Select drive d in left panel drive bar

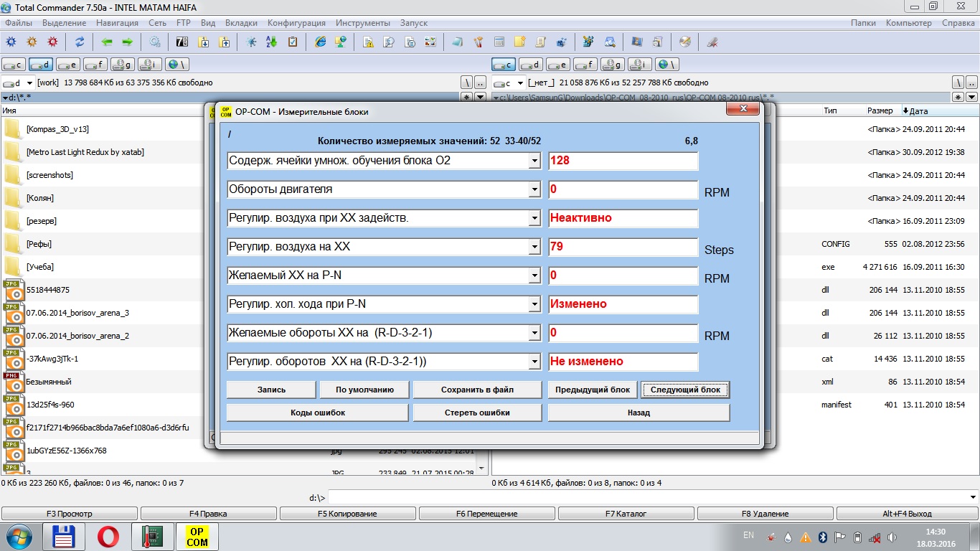[x=41, y=65]
